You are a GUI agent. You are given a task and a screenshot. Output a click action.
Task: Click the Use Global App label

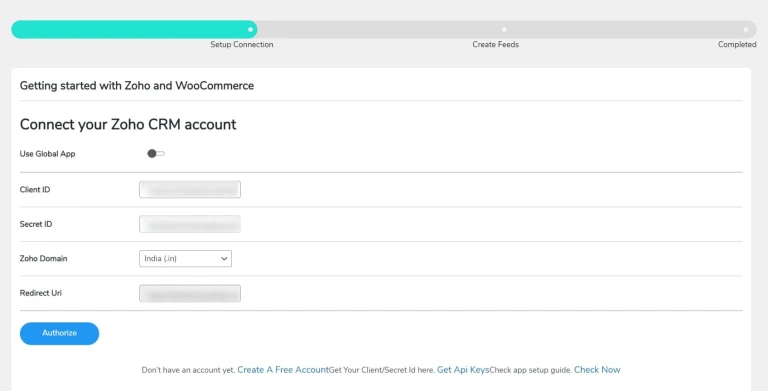[48, 154]
